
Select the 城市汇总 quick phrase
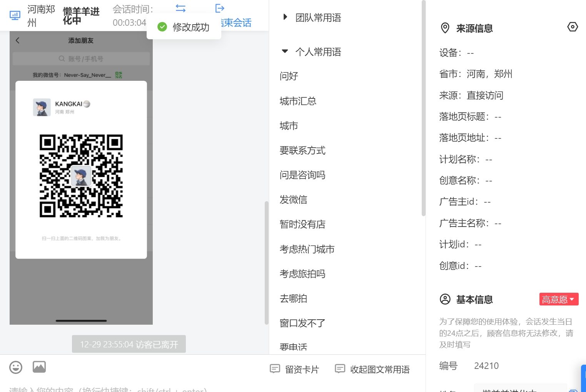[x=298, y=101]
